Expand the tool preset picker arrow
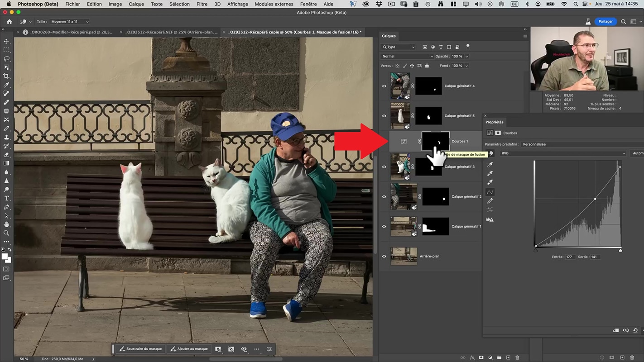This screenshot has width=644, height=362. coord(30,22)
